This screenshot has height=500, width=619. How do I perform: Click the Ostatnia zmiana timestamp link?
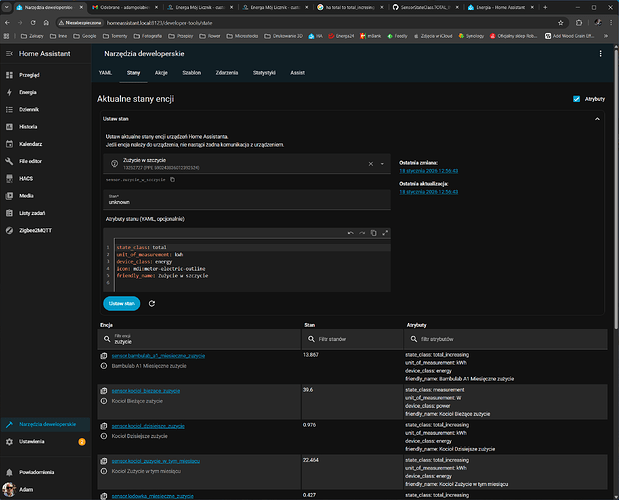[x=428, y=171]
